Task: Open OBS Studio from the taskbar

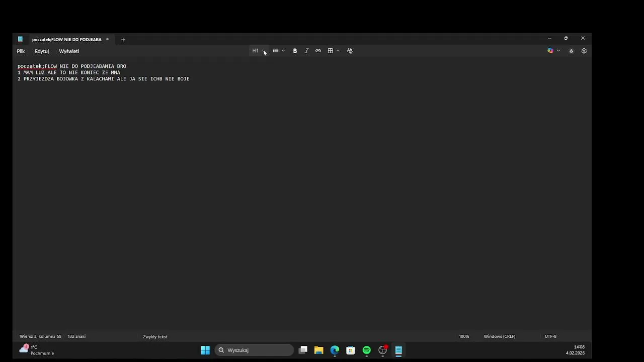Action: [x=383, y=350]
